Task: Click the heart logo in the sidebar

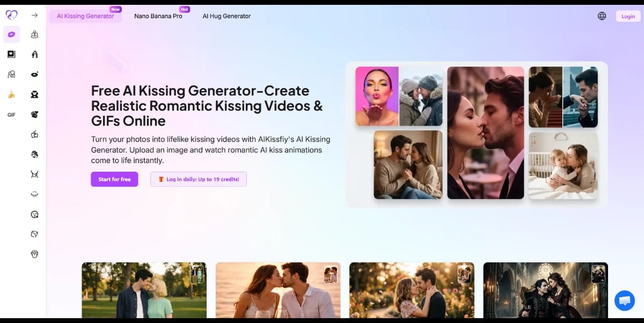Action: pyautogui.click(x=11, y=15)
